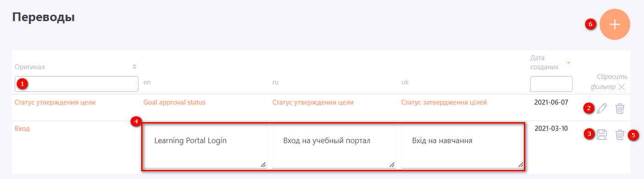Edit the 'Вхід на навчання' text area
The height and width of the screenshot is (179, 644).
click(x=462, y=146)
